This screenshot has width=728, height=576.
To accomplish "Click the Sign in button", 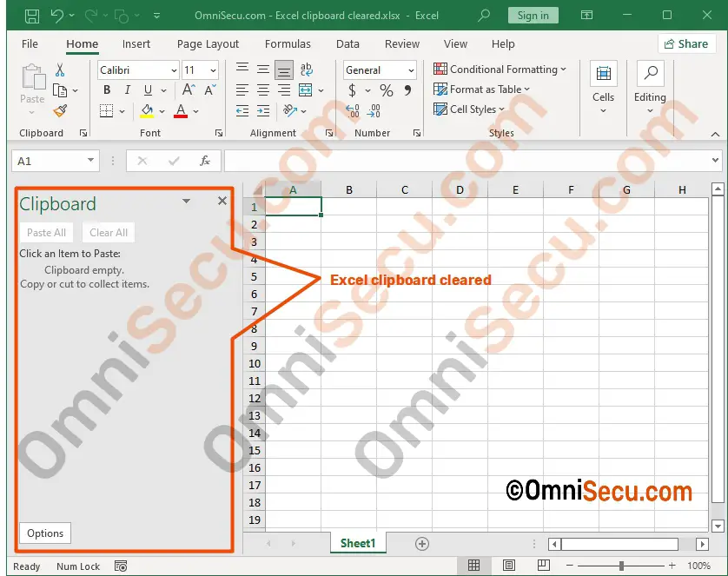I will (x=533, y=16).
